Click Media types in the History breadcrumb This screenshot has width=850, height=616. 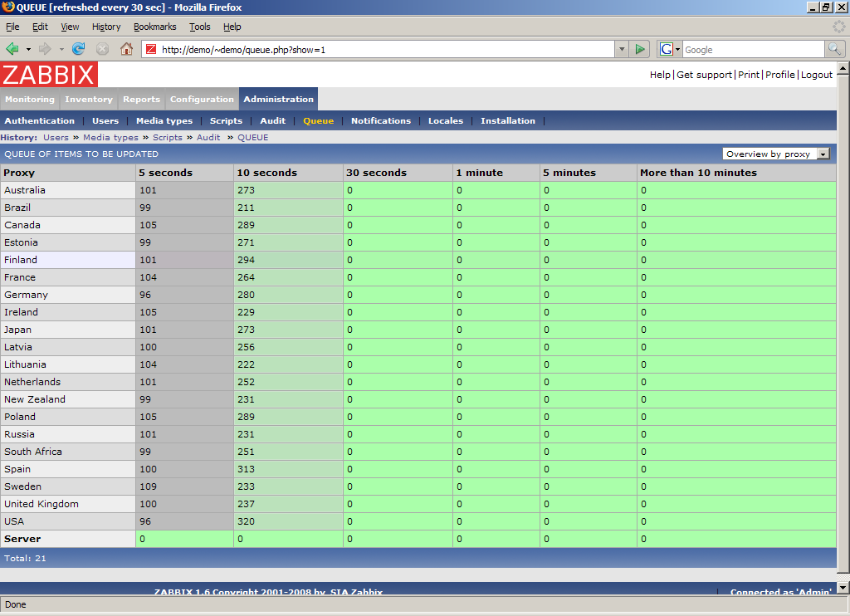(x=110, y=138)
